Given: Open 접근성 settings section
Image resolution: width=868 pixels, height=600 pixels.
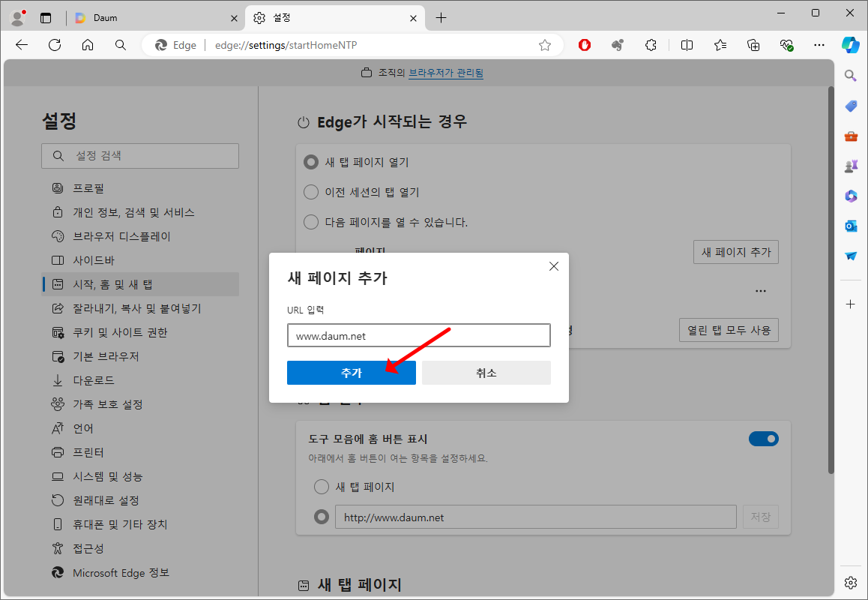Looking at the screenshot, I should 140,548.
